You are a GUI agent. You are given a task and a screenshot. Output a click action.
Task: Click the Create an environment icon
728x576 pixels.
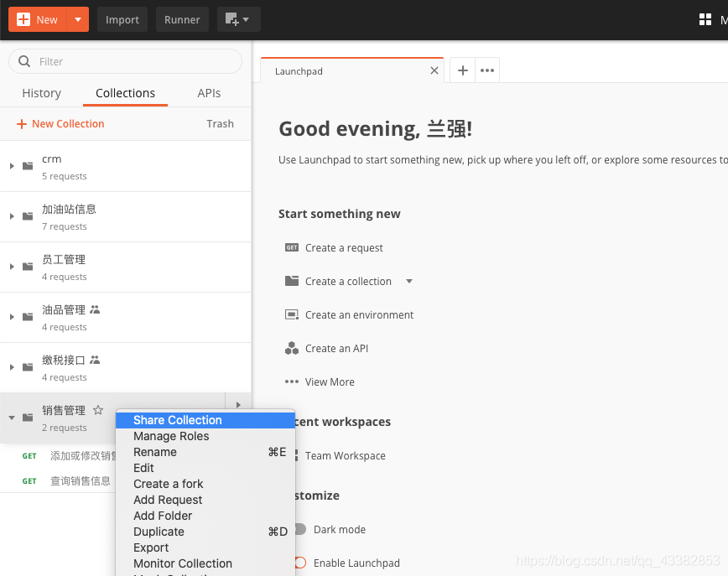click(x=292, y=314)
